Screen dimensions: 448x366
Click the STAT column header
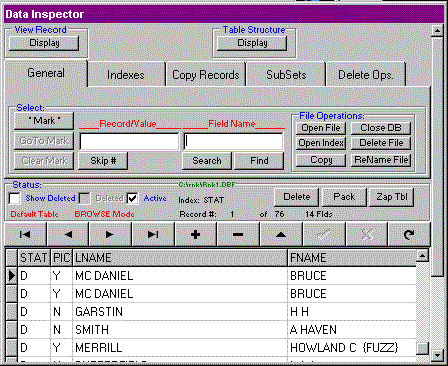click(x=34, y=258)
